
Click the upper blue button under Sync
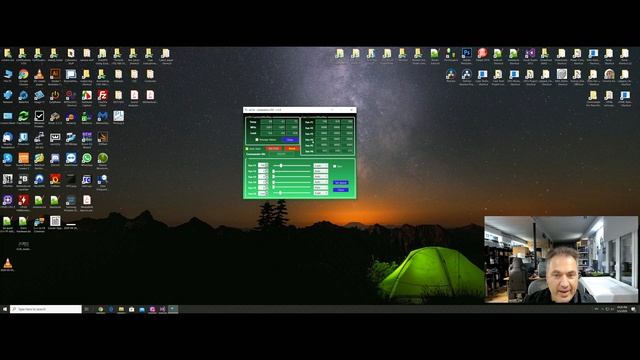coord(341,182)
